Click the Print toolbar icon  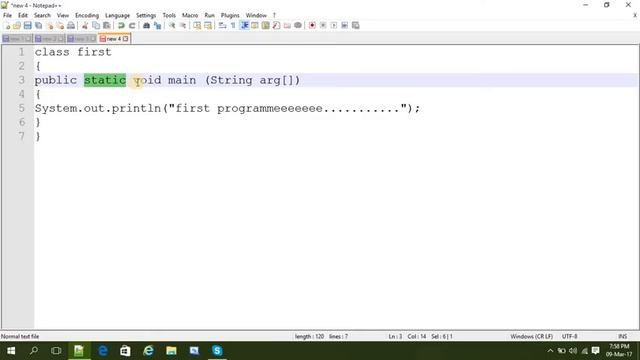click(x=71, y=26)
